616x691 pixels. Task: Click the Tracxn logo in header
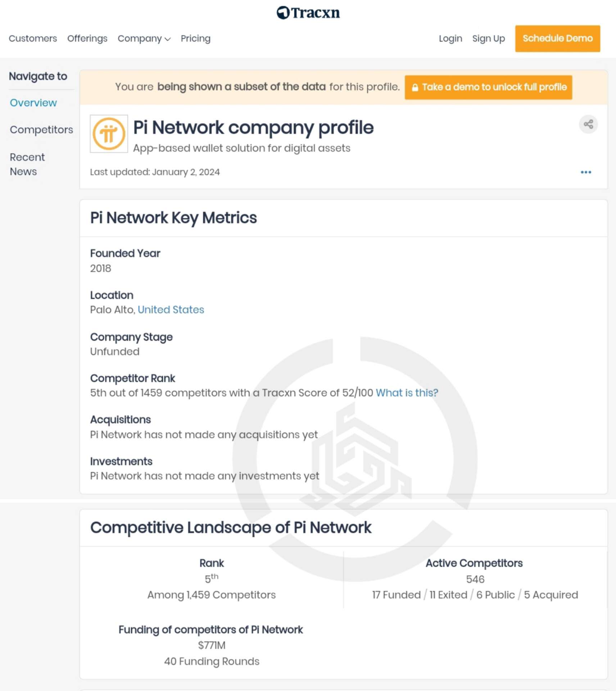pos(308,13)
